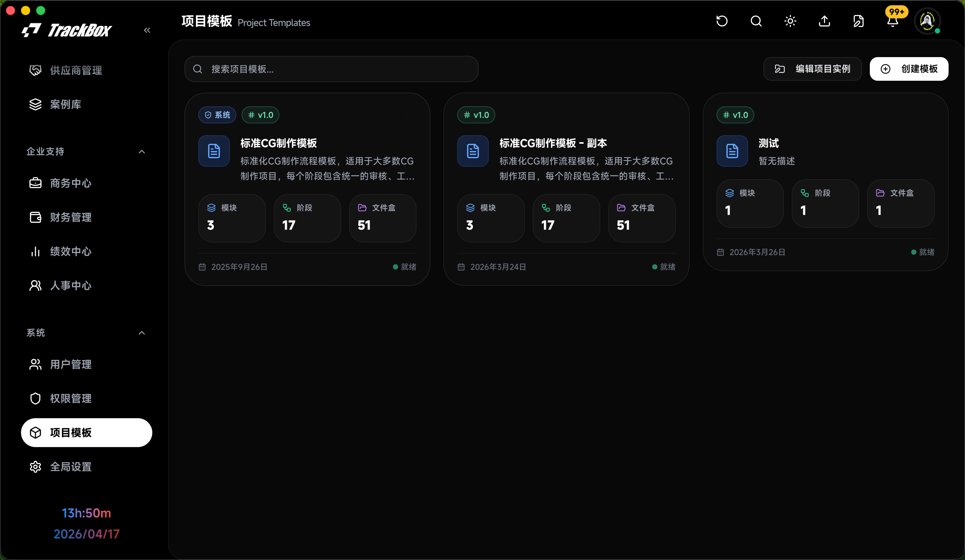Image resolution: width=965 pixels, height=560 pixels.
Task: Click 模块 3 stat on 副本 card
Action: point(490,218)
